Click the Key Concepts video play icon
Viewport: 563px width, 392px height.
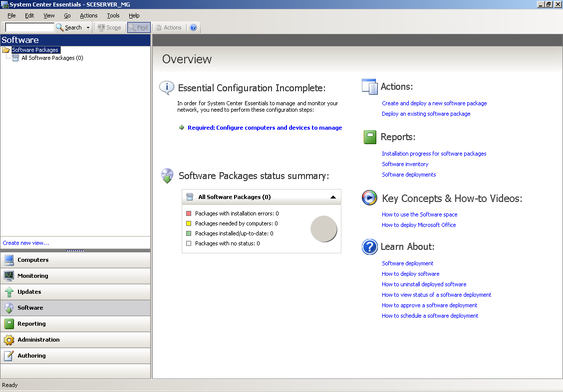369,197
